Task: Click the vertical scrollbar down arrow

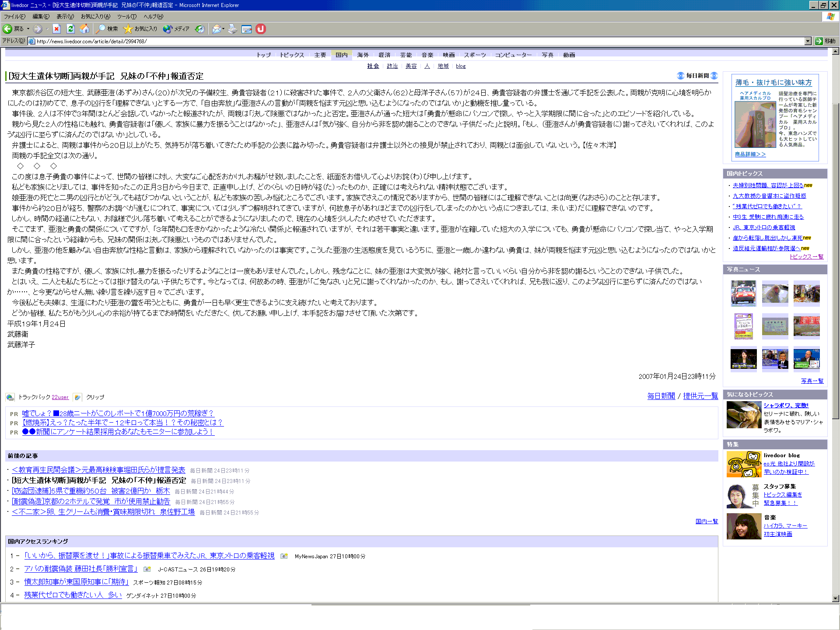Action: [x=835, y=598]
